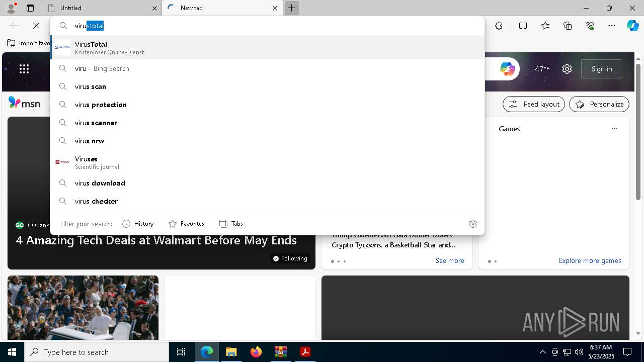Click the See more link
644x362 pixels.
pos(450,260)
